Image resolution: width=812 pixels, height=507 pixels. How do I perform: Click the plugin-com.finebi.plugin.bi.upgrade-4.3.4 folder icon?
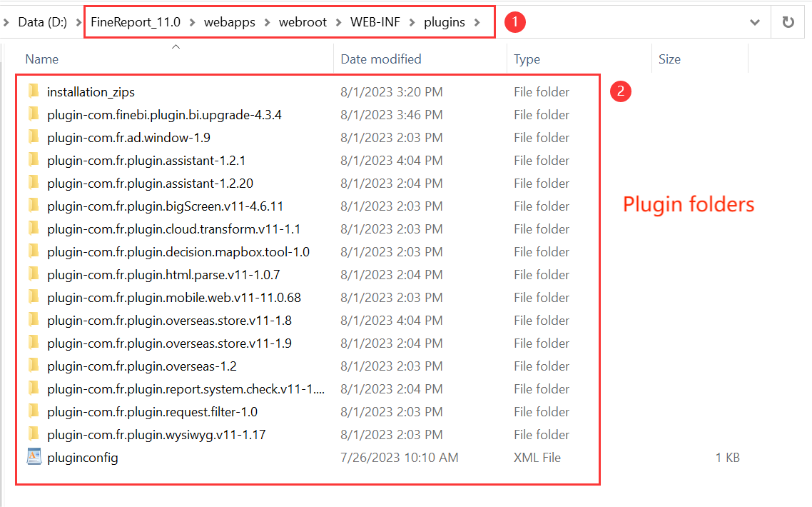click(x=34, y=114)
